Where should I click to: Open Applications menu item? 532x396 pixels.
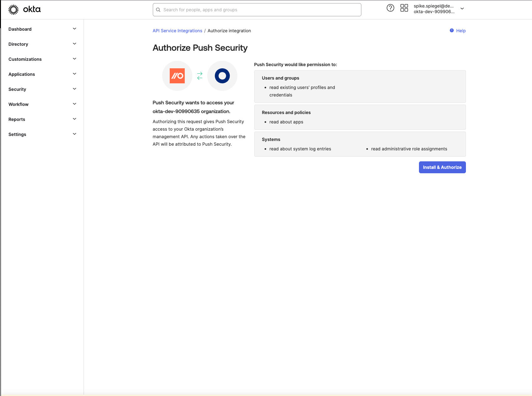[x=22, y=74]
